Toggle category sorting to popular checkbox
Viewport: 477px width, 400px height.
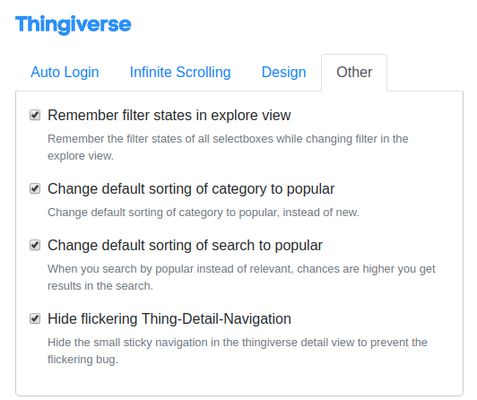35,189
